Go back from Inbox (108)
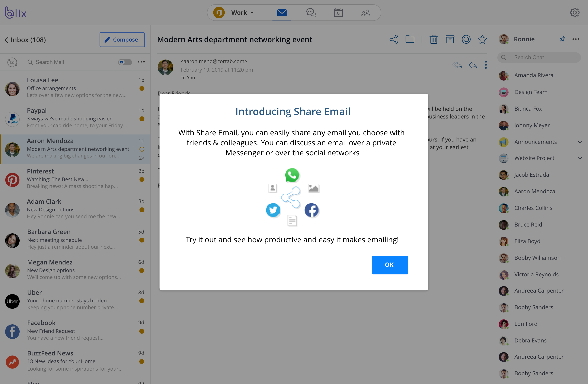 pyautogui.click(x=7, y=40)
